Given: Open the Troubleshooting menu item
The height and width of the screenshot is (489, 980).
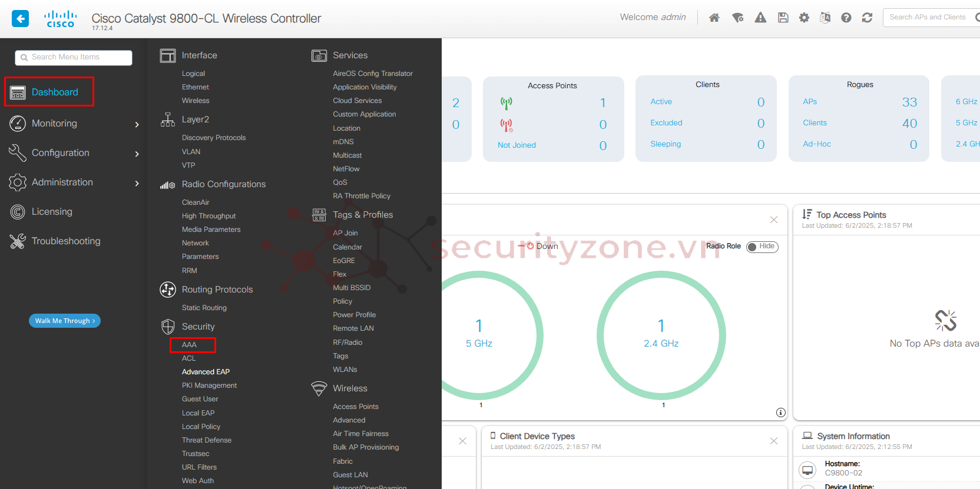Looking at the screenshot, I should tap(66, 241).
